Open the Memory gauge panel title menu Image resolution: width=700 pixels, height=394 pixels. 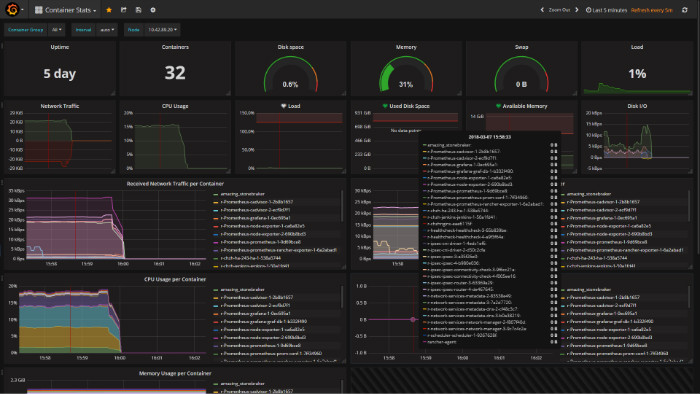406,47
